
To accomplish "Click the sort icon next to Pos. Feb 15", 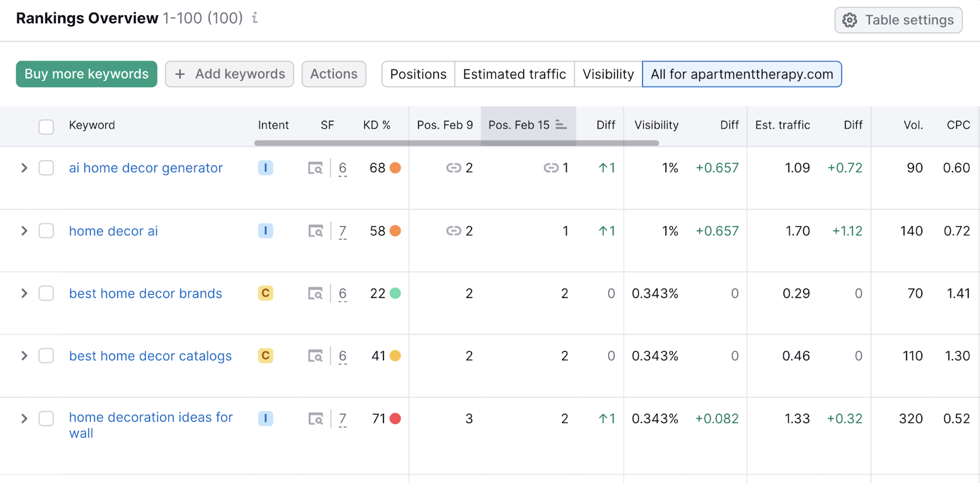I will point(561,125).
